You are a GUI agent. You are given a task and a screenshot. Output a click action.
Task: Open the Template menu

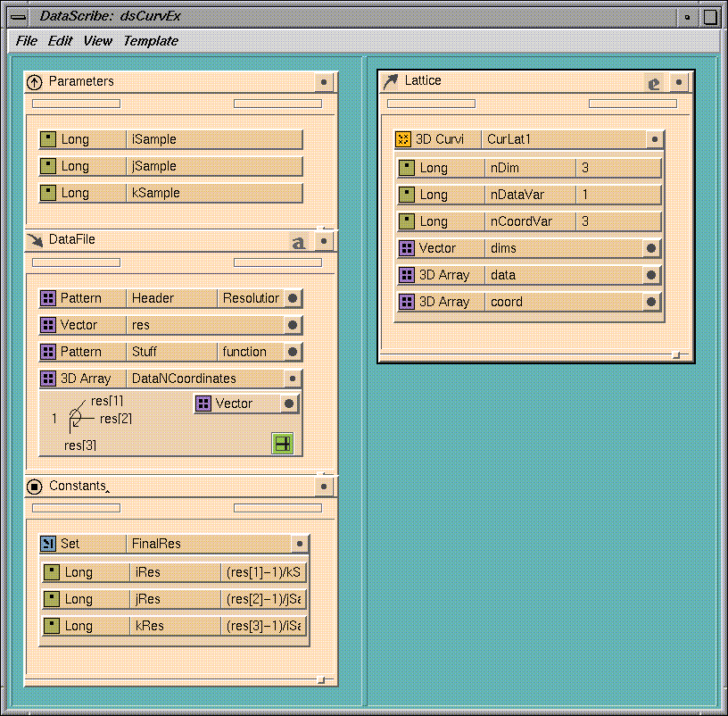click(150, 41)
